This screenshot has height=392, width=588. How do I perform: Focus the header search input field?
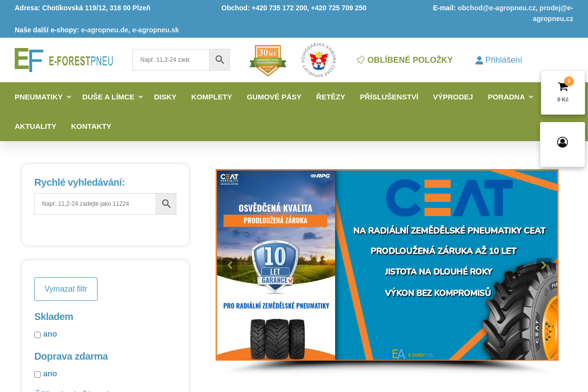[x=171, y=60]
